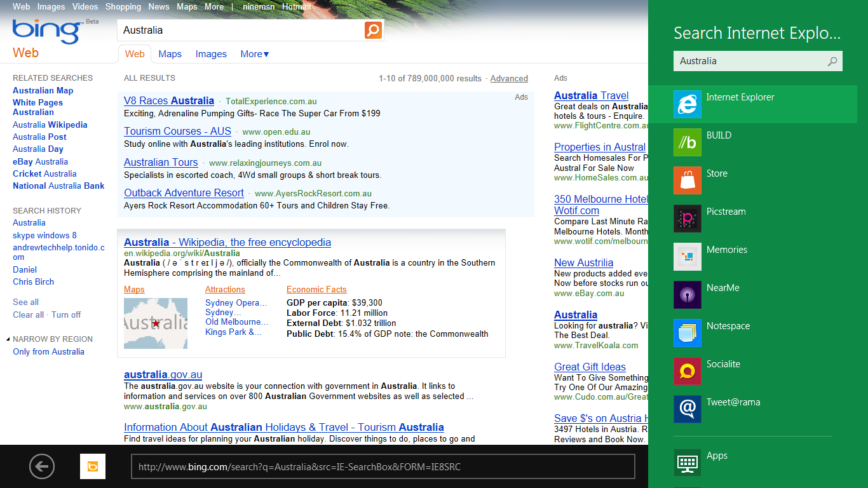Open V8 Races Australia ad link
The width and height of the screenshot is (868, 488).
(169, 100)
